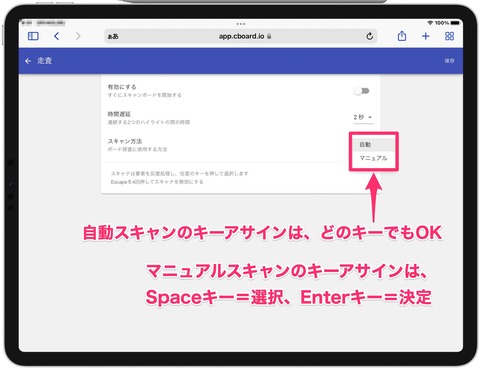Choose マニュアル in the scan method menu
Image resolution: width=480 pixels, height=369 pixels.
click(373, 158)
